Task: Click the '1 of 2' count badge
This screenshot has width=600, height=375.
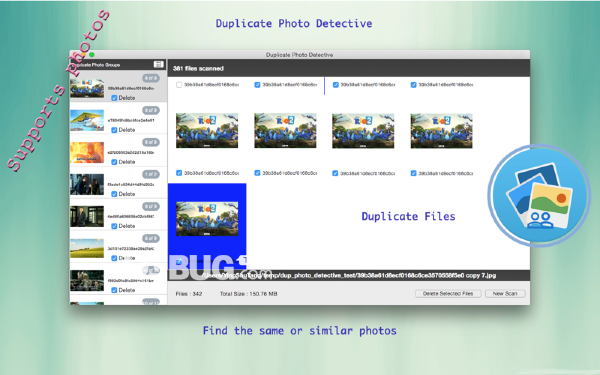Action: (150, 174)
